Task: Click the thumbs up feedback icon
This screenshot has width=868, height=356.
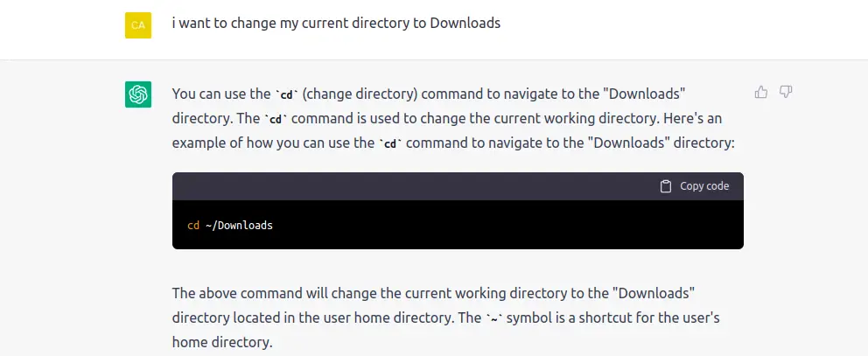Action: 761,92
